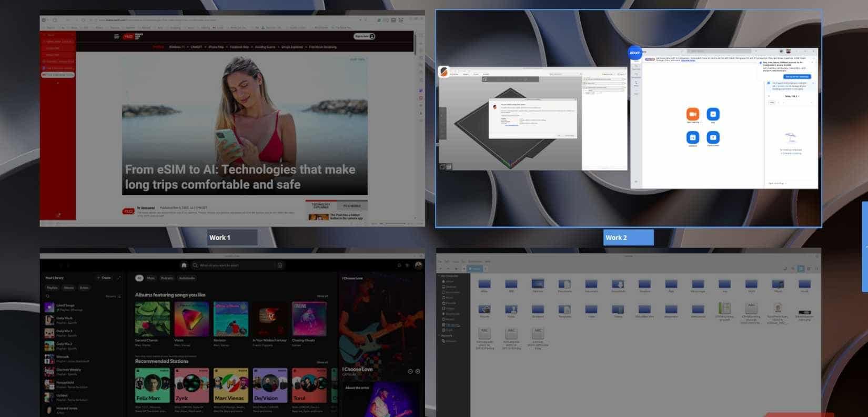Click the Spotify search field

coord(238,265)
